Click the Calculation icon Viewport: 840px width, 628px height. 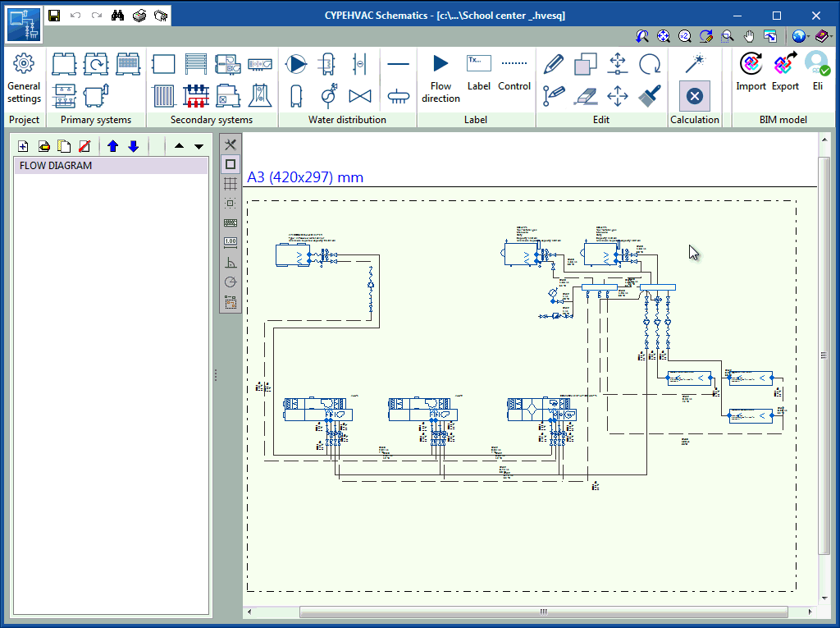click(695, 95)
